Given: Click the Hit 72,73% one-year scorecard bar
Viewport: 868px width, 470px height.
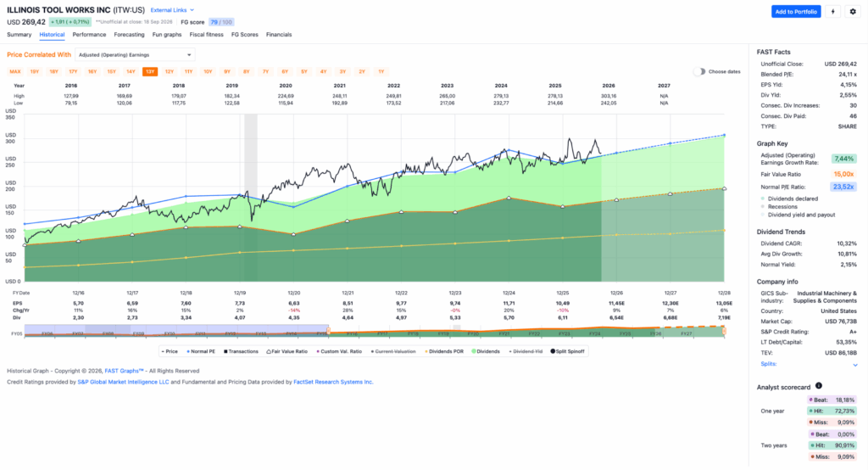Looking at the screenshot, I should 832,411.
